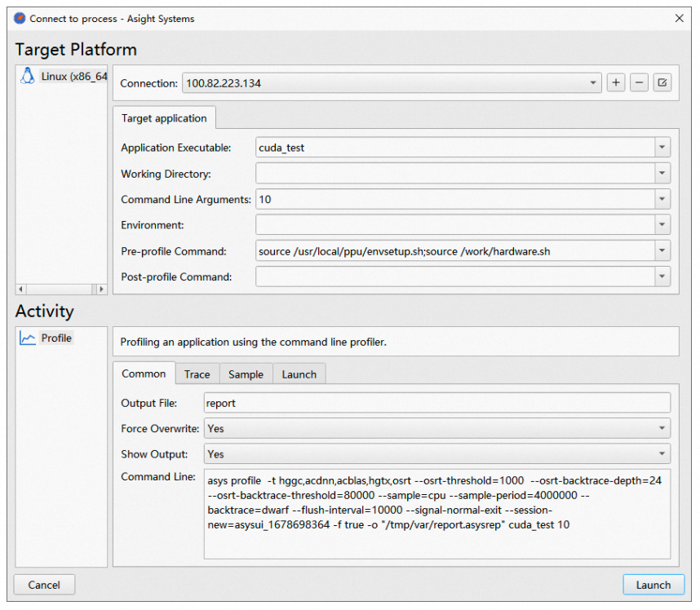Select the Target application tab
Viewport: 700px width, 610px height.
point(164,118)
